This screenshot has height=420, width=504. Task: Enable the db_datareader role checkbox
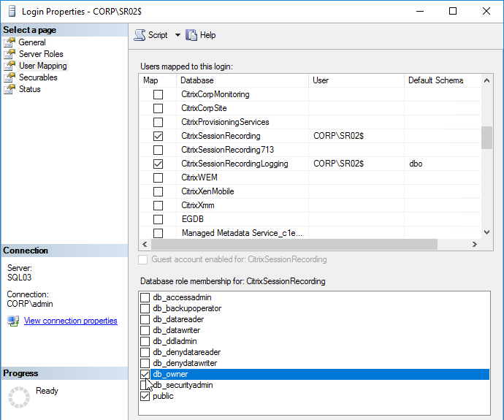click(145, 319)
